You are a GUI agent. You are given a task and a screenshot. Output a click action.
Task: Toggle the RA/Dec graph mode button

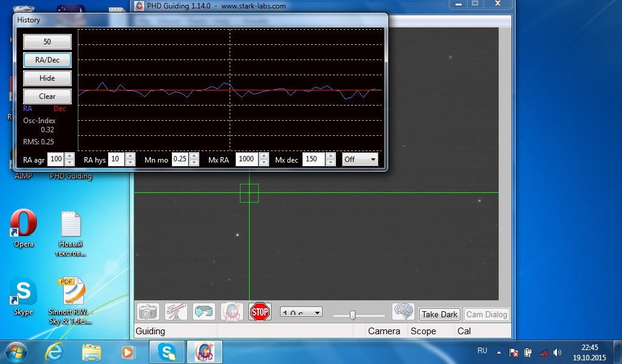pos(47,60)
